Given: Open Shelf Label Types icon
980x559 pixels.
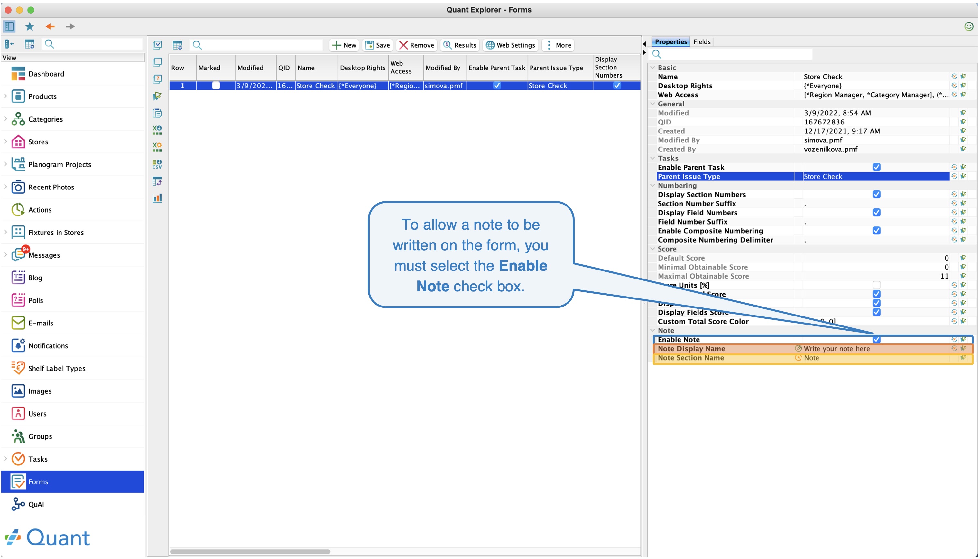Looking at the screenshot, I should point(18,368).
